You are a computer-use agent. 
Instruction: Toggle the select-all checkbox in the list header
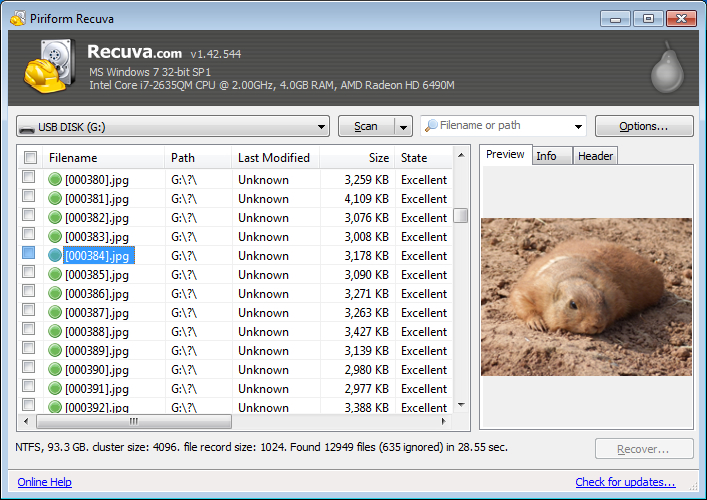coord(30,158)
